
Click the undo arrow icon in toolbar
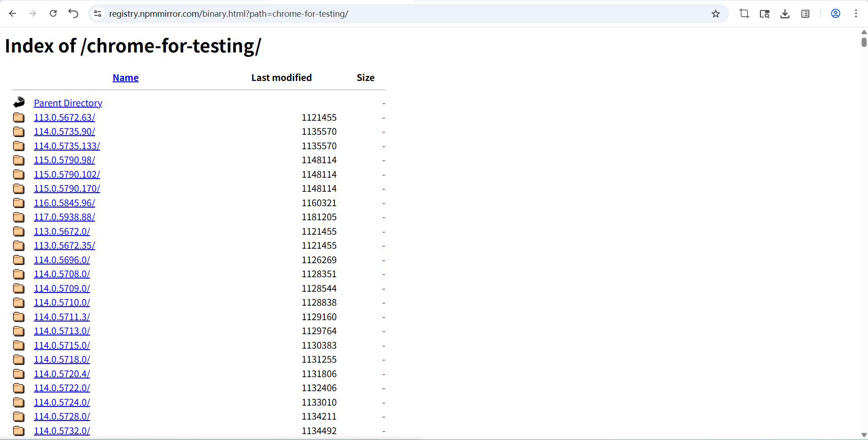(x=73, y=14)
